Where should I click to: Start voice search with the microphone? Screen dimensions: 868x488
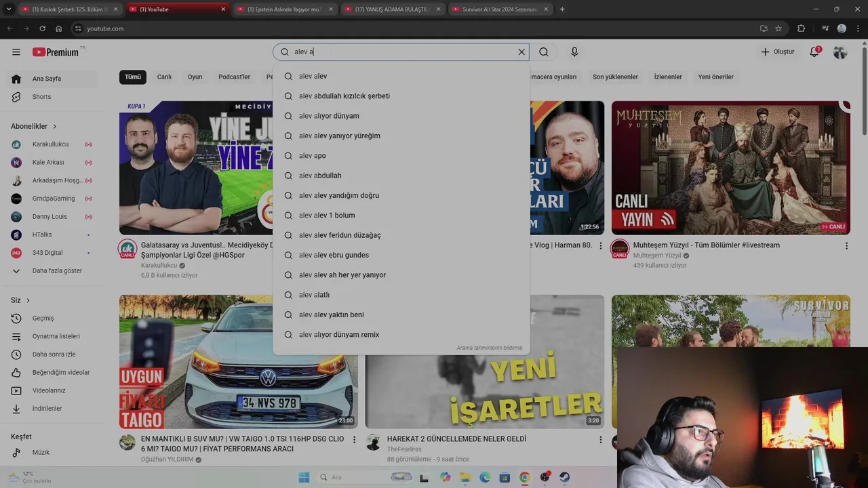[574, 52]
